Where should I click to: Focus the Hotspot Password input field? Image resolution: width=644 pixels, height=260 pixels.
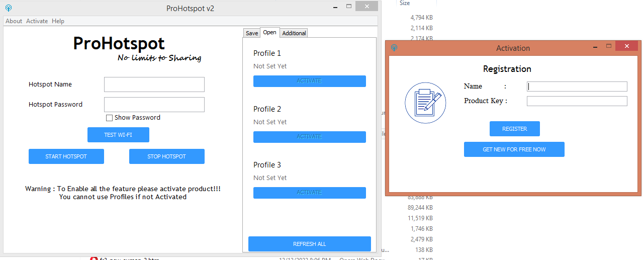154,105
